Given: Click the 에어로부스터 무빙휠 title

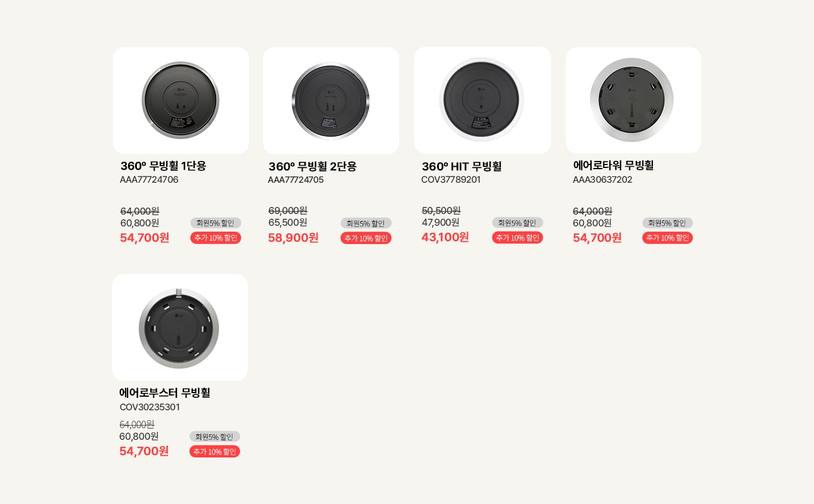Looking at the screenshot, I should tap(165, 393).
